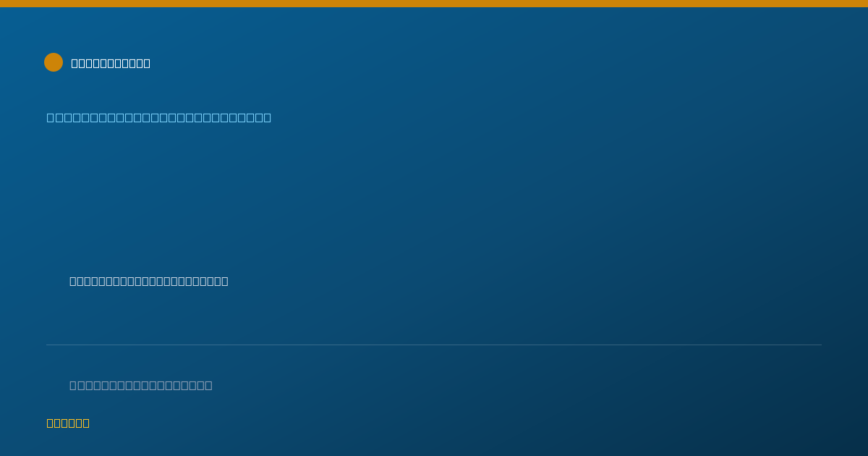Viewport: 868px width, 456px height.
Task: Click the last character of the white title text
Action: pos(147,63)
